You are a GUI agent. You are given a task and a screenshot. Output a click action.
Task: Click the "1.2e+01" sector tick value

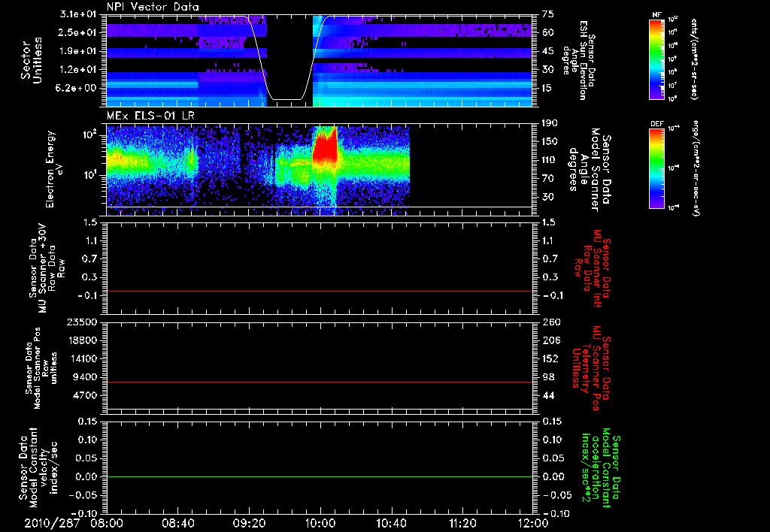coord(77,70)
